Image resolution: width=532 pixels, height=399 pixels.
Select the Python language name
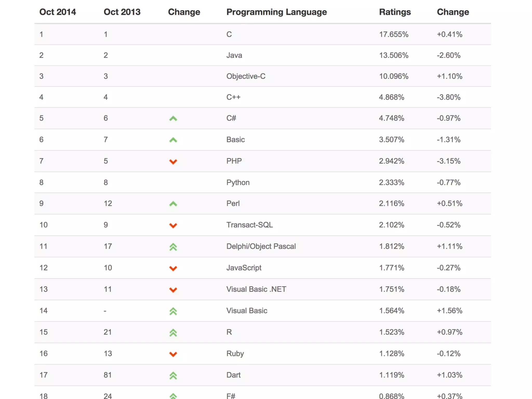(x=238, y=183)
